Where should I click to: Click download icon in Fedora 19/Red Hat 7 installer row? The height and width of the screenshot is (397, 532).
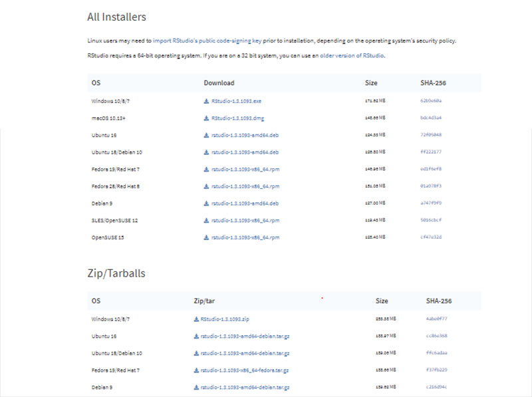click(x=206, y=169)
